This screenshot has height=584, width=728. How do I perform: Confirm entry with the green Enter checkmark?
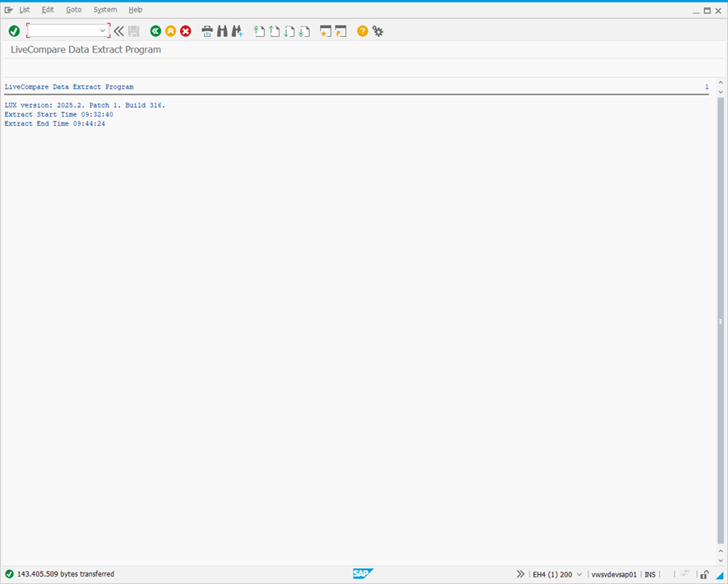coord(14,30)
